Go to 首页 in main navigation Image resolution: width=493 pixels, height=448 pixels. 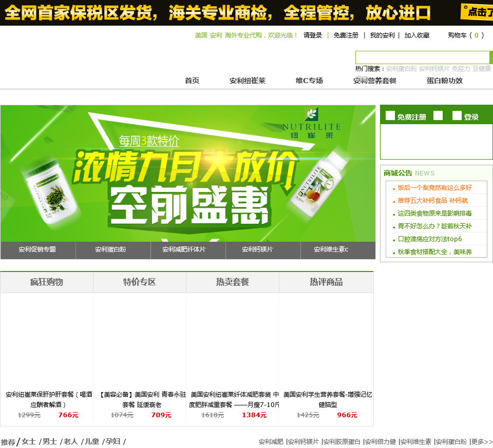(192, 81)
